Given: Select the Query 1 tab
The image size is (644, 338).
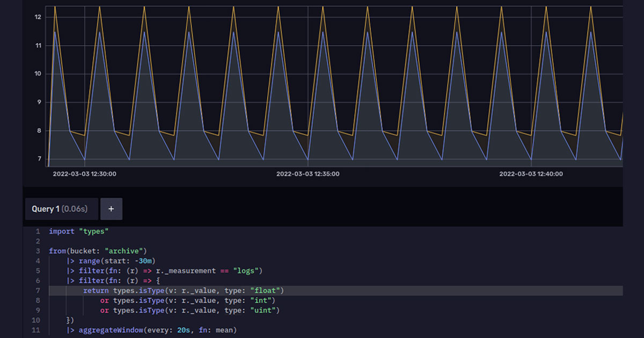Looking at the screenshot, I should 61,209.
